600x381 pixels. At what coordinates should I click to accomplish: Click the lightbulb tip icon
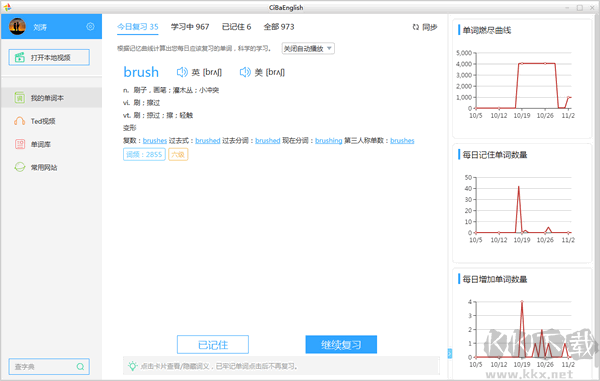[x=132, y=366]
